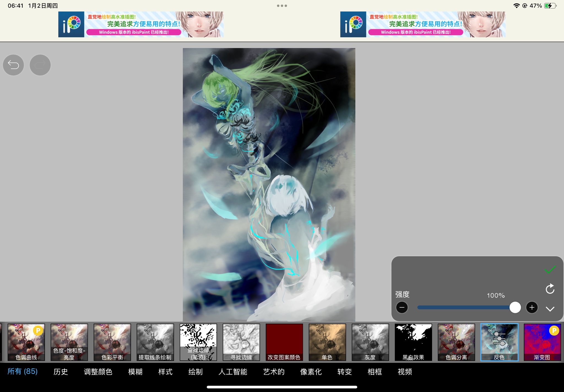Select the 改变图案颜色 red filter
The image size is (564, 392).
coord(284,342)
